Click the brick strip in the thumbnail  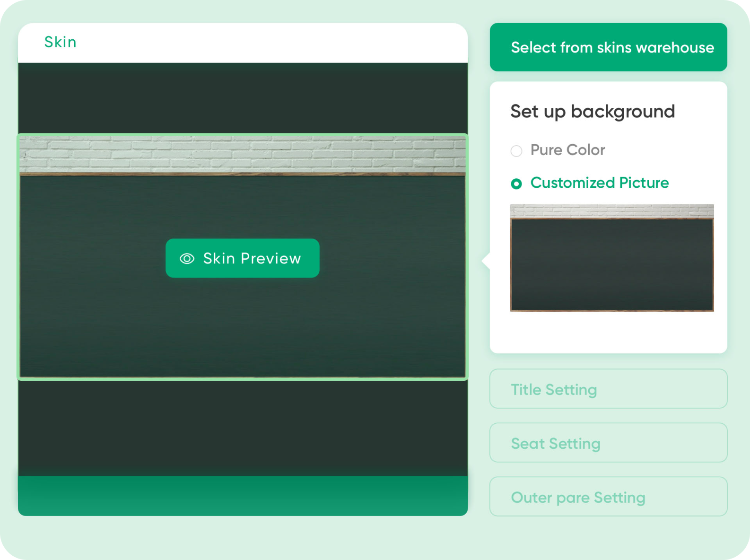(x=611, y=210)
